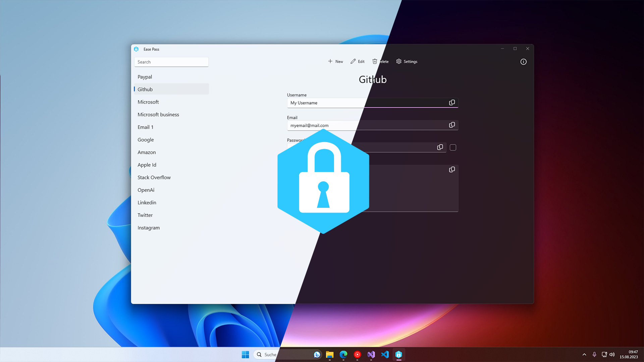Open Microsoft Edge from taskbar
This screenshot has width=644, height=362.
[x=343, y=355]
